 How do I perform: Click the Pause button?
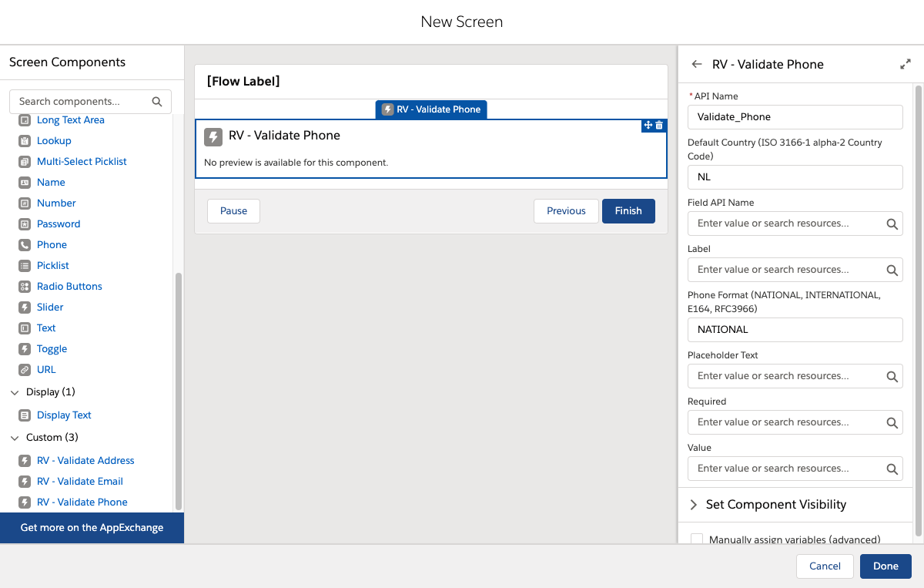(234, 211)
